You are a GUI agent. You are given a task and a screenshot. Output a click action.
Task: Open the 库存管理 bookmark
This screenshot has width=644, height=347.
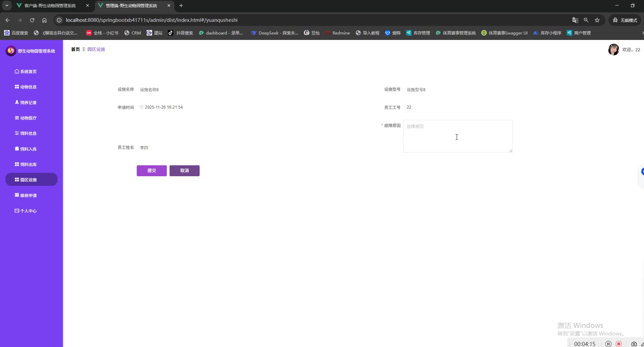tap(418, 33)
